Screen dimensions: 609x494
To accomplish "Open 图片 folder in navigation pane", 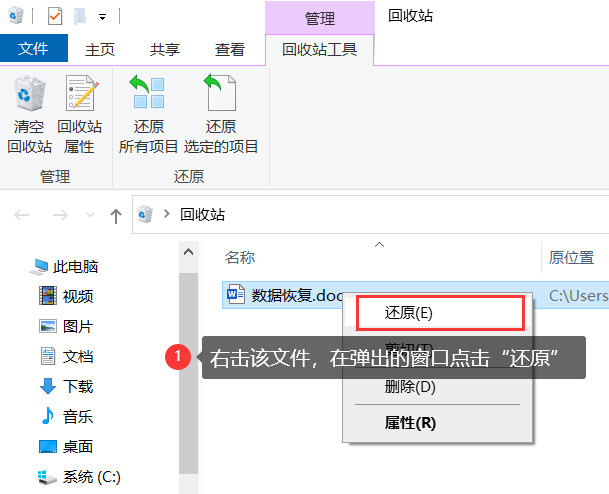I will pyautogui.click(x=66, y=326).
